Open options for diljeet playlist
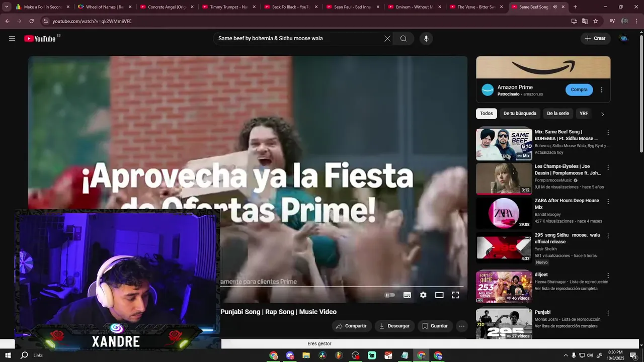The image size is (644, 362). pyautogui.click(x=608, y=276)
